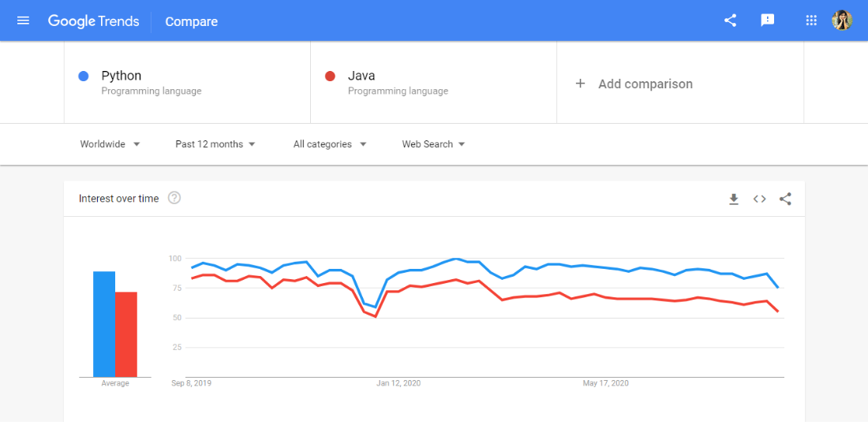The image size is (868, 425).
Task: Open the user account avatar
Action: tap(841, 21)
